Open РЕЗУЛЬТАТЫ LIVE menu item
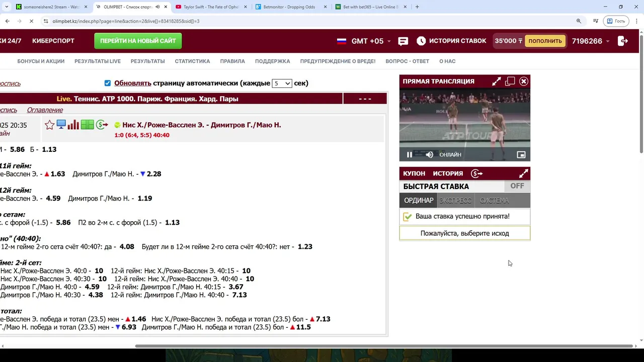Screen dimensions: 644x362 [x=98, y=61]
